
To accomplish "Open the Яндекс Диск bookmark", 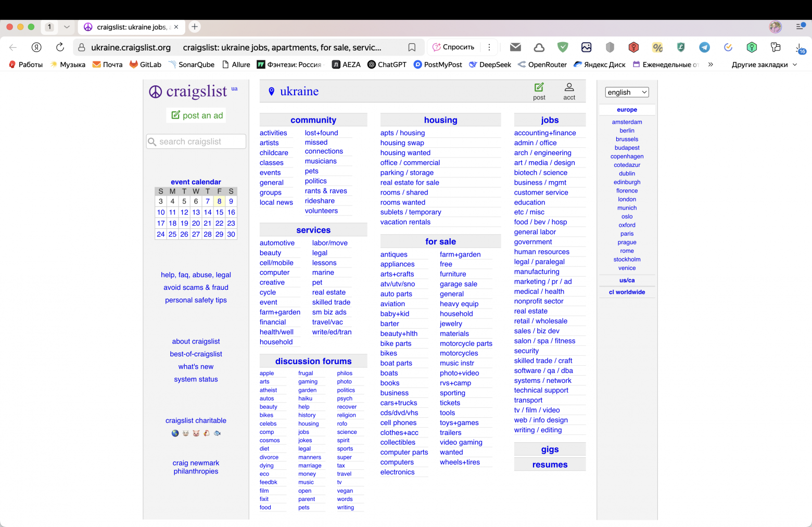I will (600, 65).
